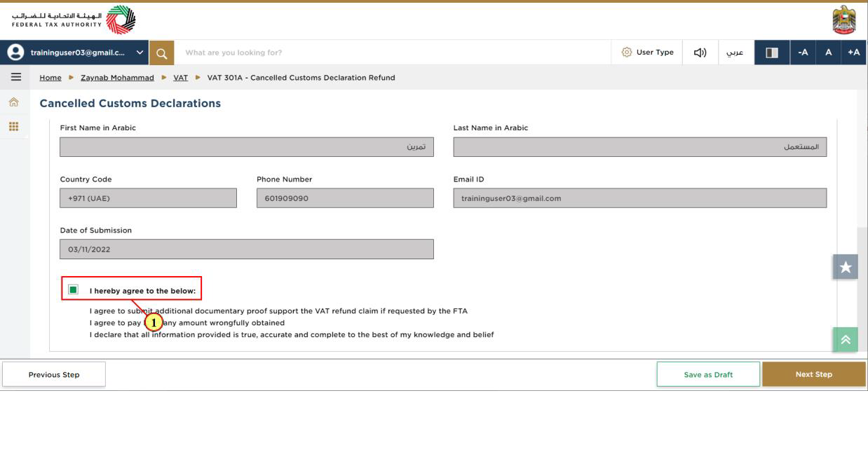The width and height of the screenshot is (868, 454).
Task: Click the search input field
Action: 393,53
